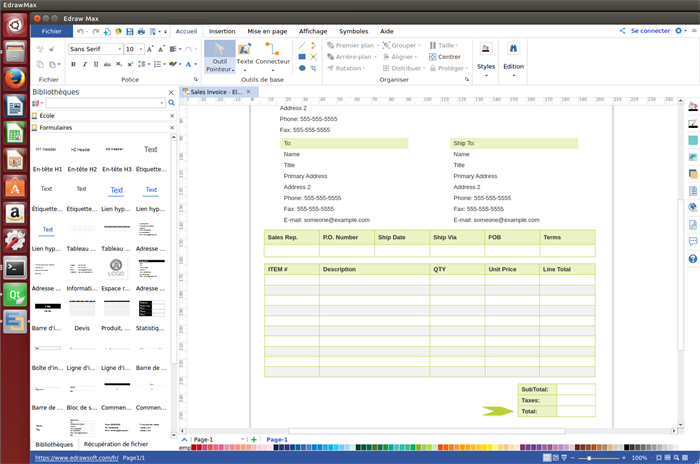Click the Texte tool icon
The height and width of the screenshot is (464, 700).
244,49
